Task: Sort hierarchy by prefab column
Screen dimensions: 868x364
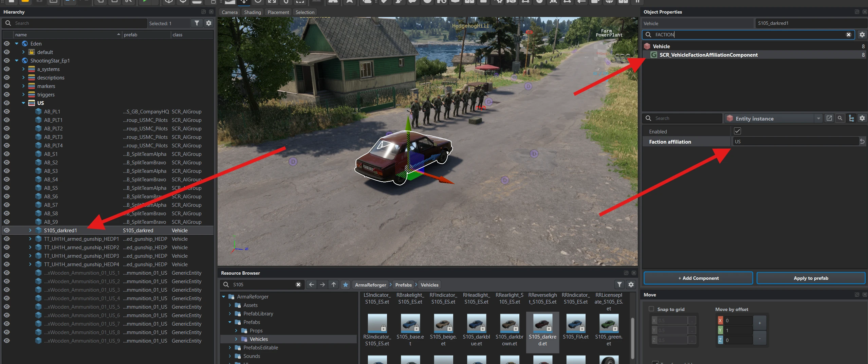Action: (147, 35)
